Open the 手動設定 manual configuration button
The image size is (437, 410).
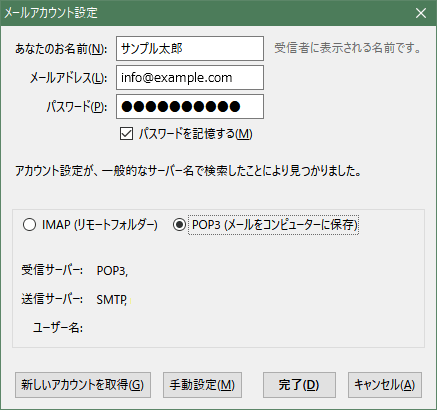202,385
